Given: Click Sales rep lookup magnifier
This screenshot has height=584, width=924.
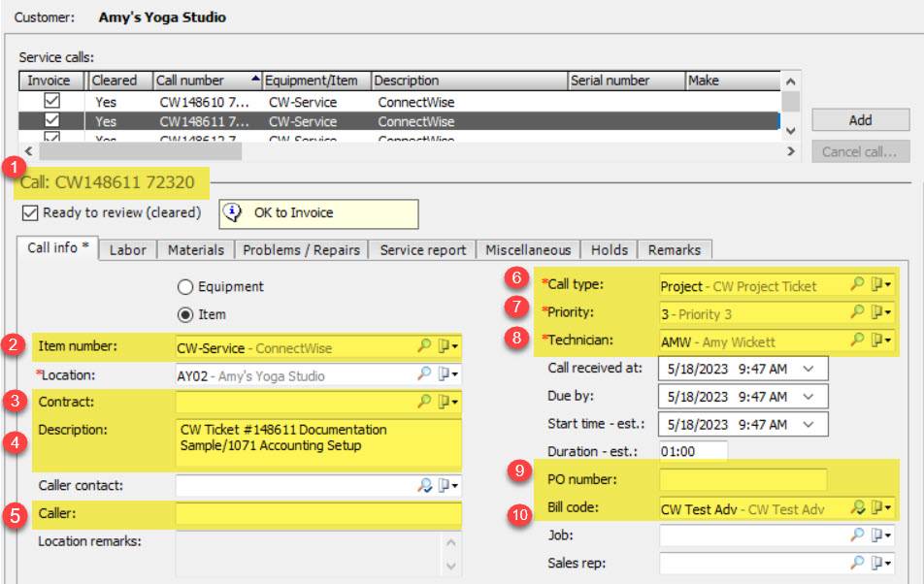Looking at the screenshot, I should click(x=857, y=563).
